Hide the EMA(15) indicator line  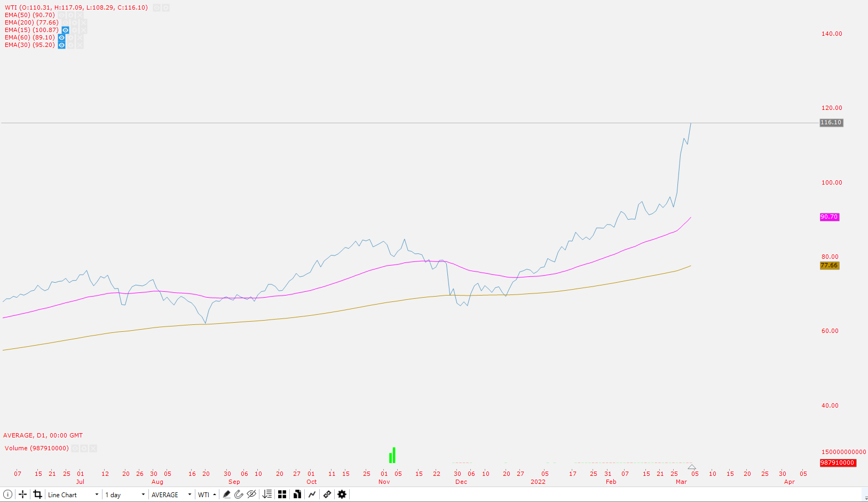coord(65,30)
